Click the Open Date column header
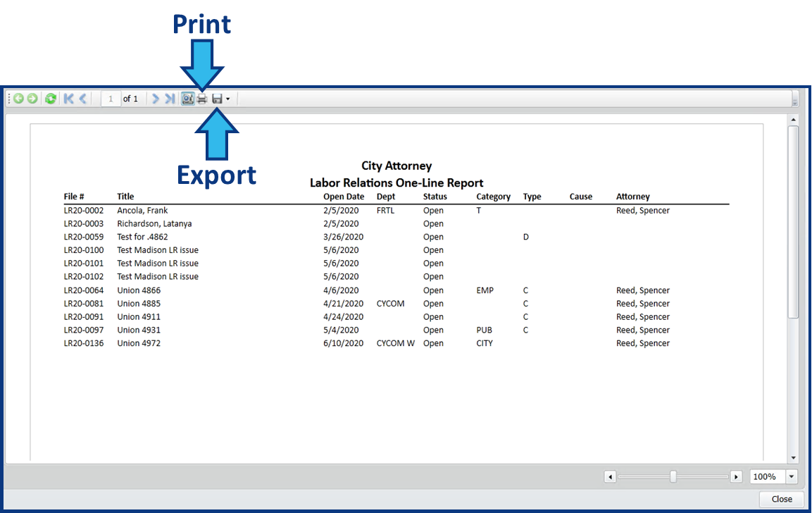The height and width of the screenshot is (513, 812). 344,197
